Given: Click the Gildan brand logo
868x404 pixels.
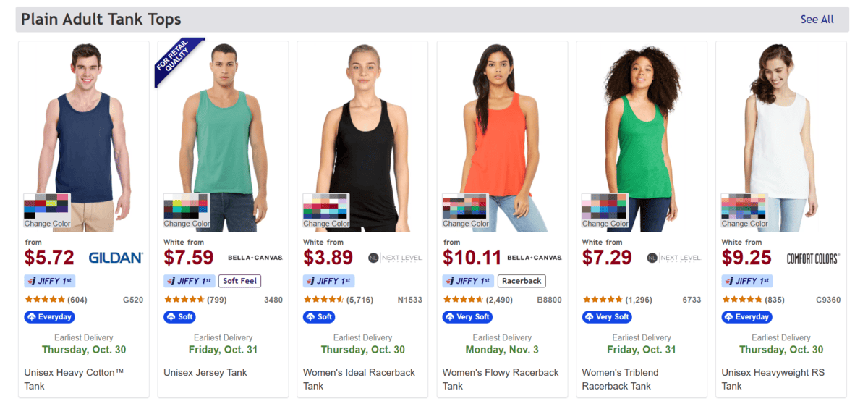Looking at the screenshot, I should (116, 258).
